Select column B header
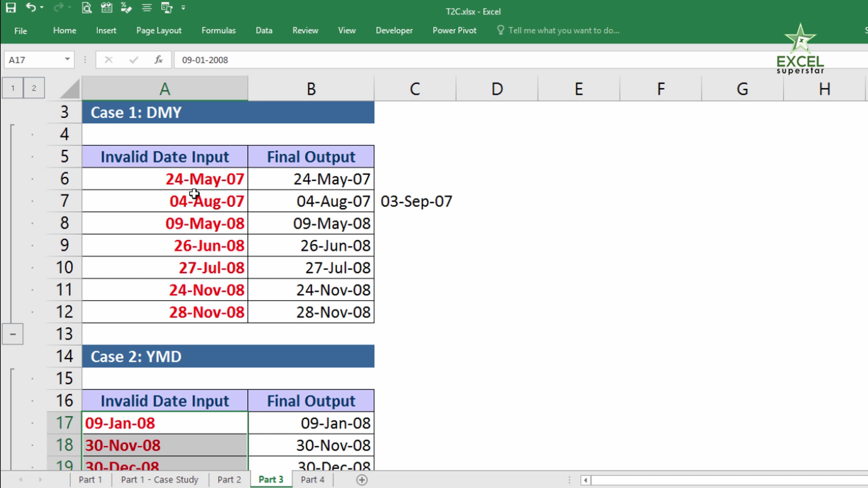The width and height of the screenshot is (868, 488). coord(311,89)
